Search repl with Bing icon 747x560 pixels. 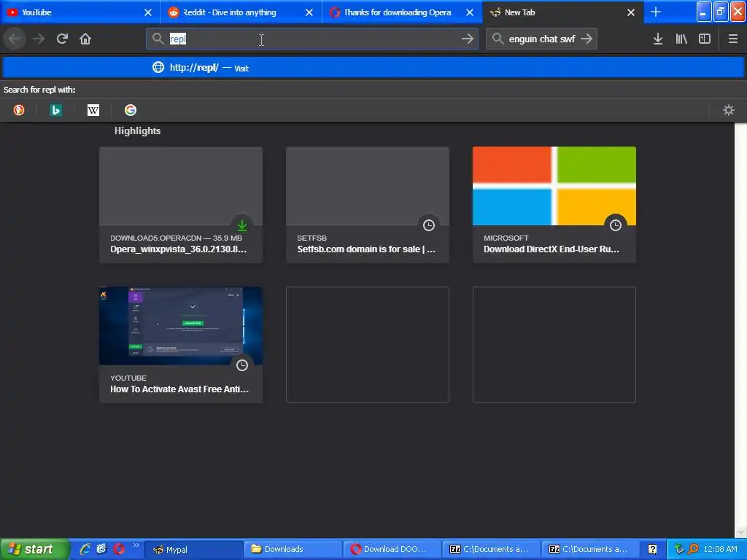pos(55,110)
